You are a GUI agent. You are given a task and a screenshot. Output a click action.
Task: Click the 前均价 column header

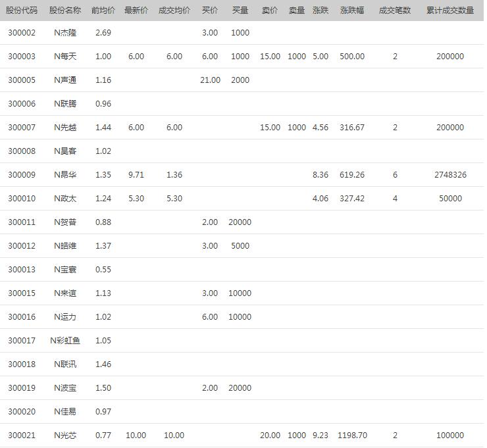tap(103, 11)
